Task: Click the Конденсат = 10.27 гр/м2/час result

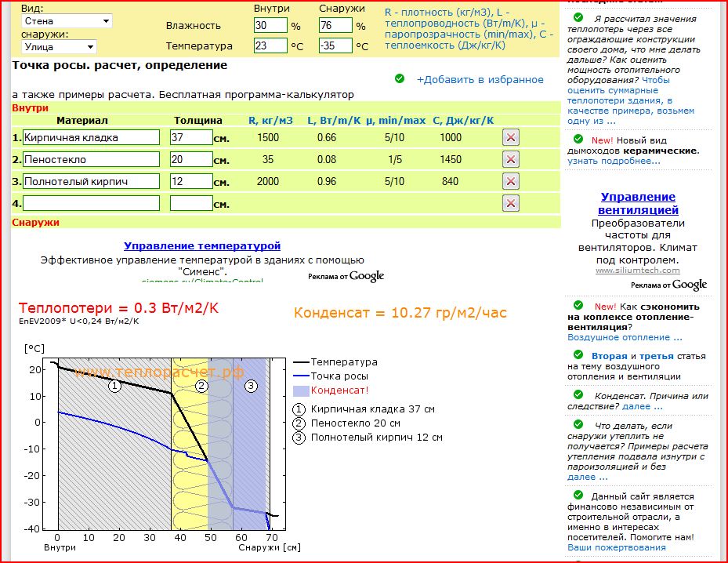Action: click(400, 313)
